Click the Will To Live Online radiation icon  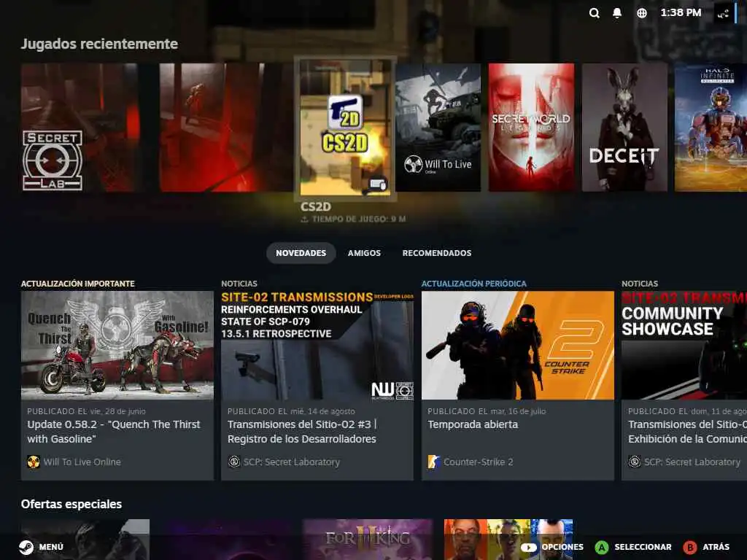[34, 462]
